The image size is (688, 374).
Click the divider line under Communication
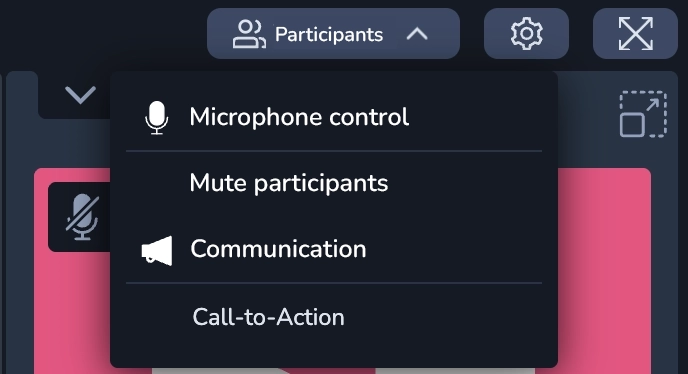coord(334,283)
